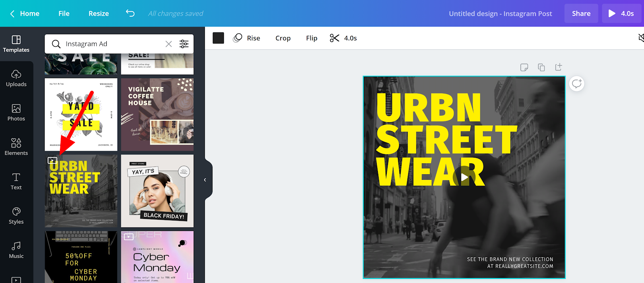
Task: Choose the Black Friday headphones template
Action: [157, 191]
